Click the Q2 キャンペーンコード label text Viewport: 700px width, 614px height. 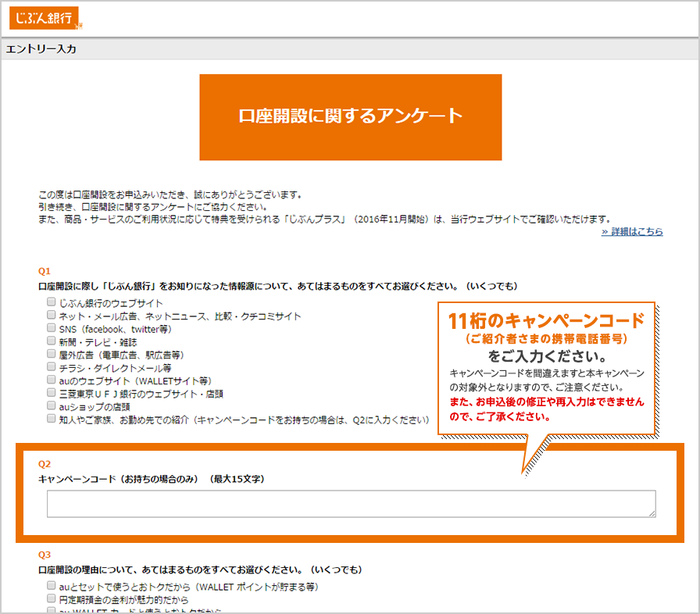151,479
